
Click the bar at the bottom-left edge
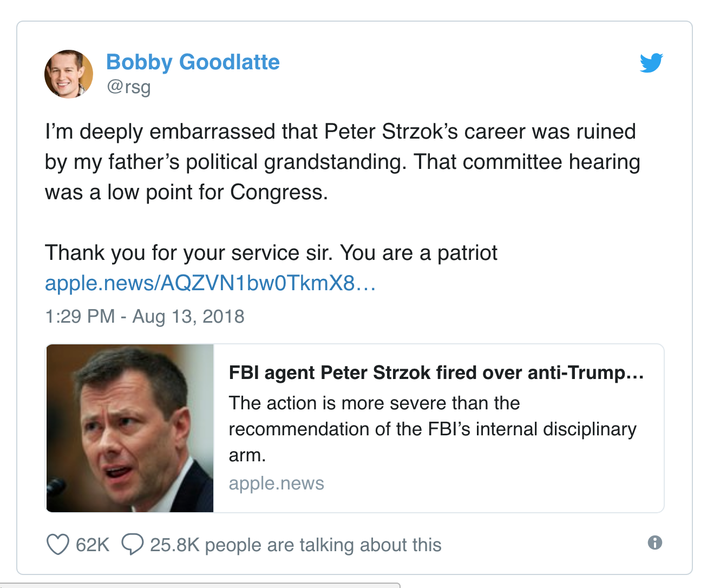[200, 585]
